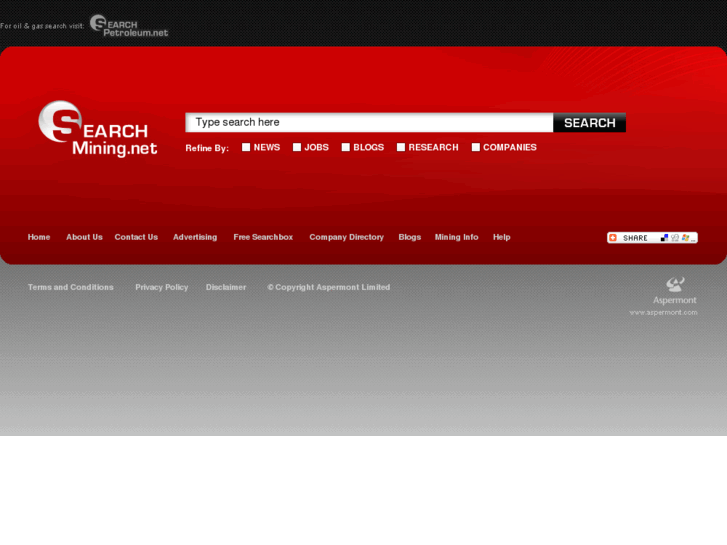Visit www.aspermont.com link
Viewport: 727px width, 545px height.
pyautogui.click(x=663, y=313)
